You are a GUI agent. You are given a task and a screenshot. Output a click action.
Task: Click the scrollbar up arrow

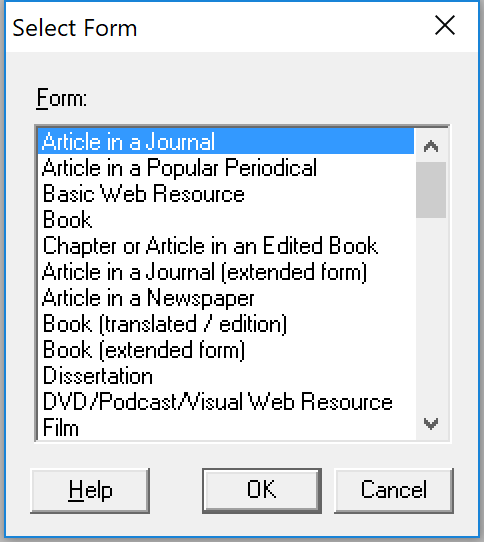click(431, 146)
